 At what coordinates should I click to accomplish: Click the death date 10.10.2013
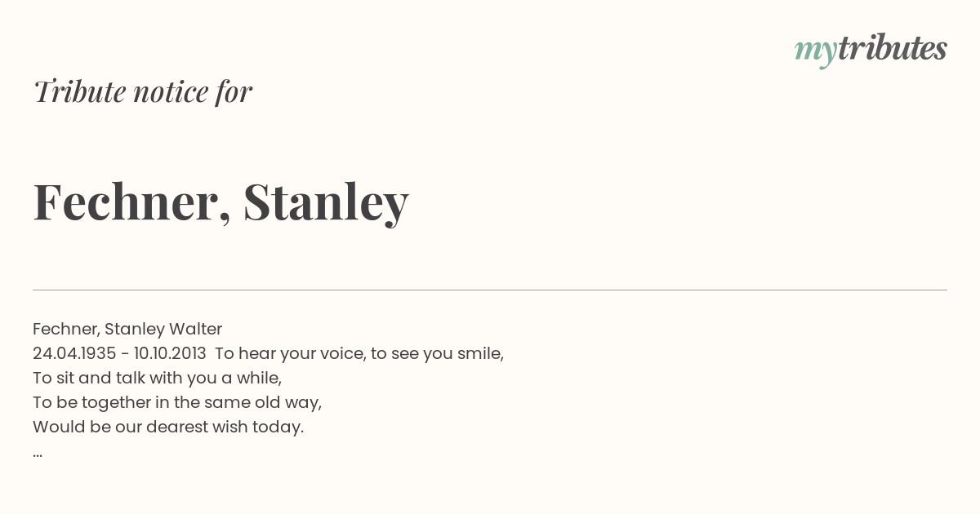click(x=170, y=353)
